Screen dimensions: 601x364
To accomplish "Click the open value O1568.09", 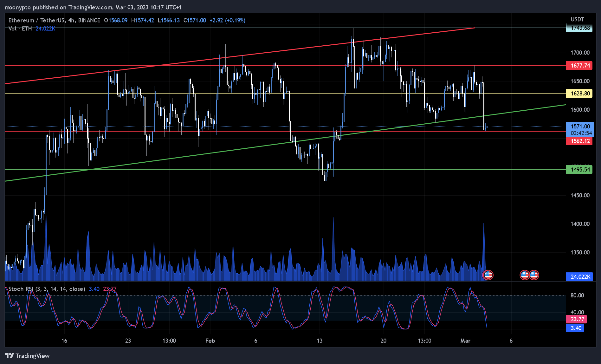I will (116, 20).
